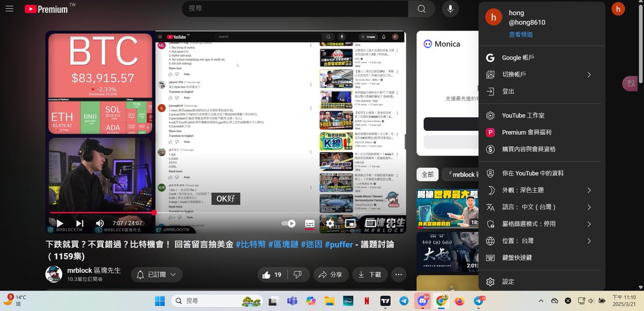Expand 外觀：深色主題 appearance submenu

(541, 190)
